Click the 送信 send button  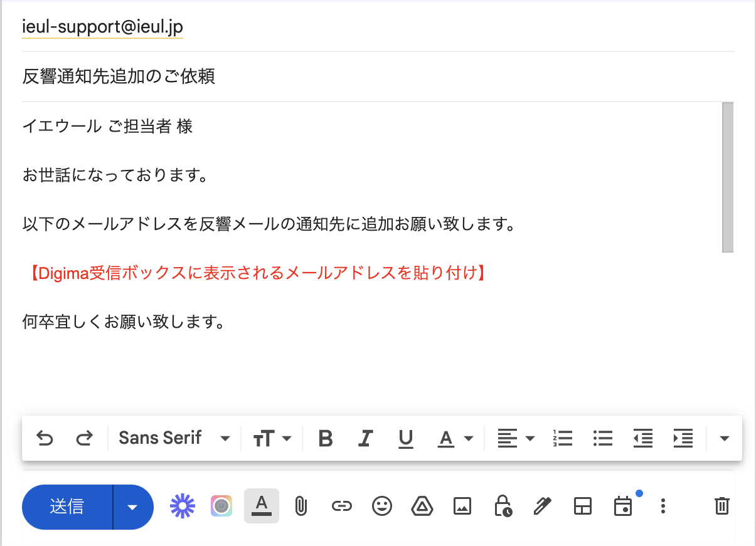click(x=67, y=507)
